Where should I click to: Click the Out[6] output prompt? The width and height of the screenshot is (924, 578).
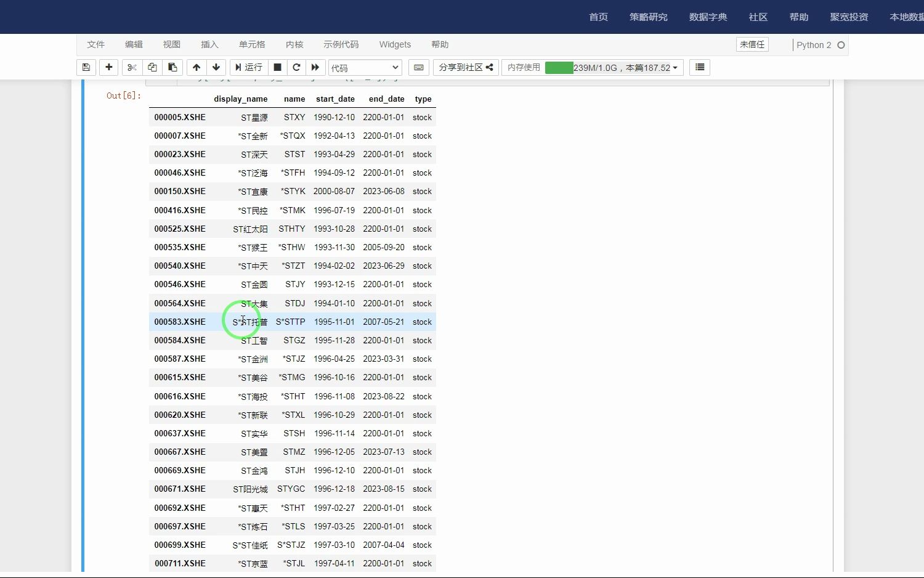[124, 96]
